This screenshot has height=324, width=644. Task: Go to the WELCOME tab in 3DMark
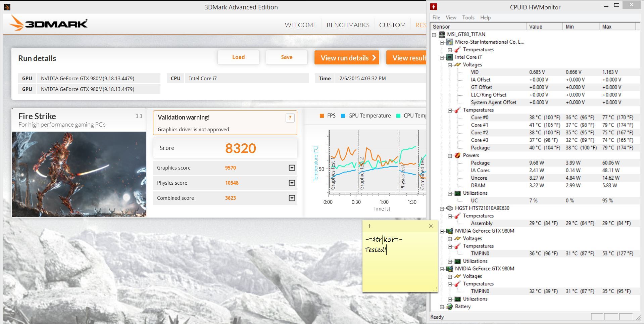[x=301, y=25]
